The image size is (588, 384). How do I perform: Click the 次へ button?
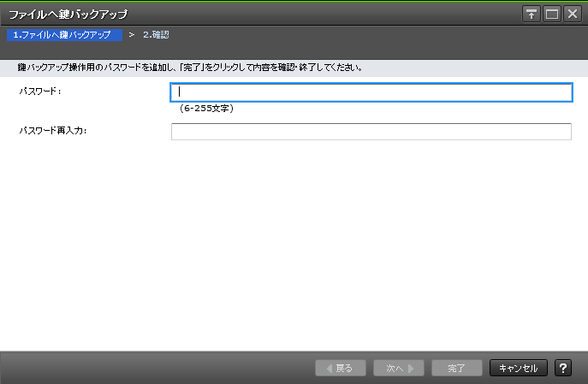(399, 368)
